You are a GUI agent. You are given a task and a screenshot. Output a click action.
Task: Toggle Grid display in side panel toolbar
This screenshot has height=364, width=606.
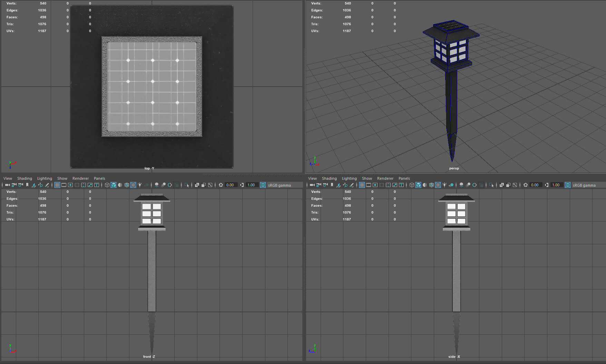tap(362, 185)
